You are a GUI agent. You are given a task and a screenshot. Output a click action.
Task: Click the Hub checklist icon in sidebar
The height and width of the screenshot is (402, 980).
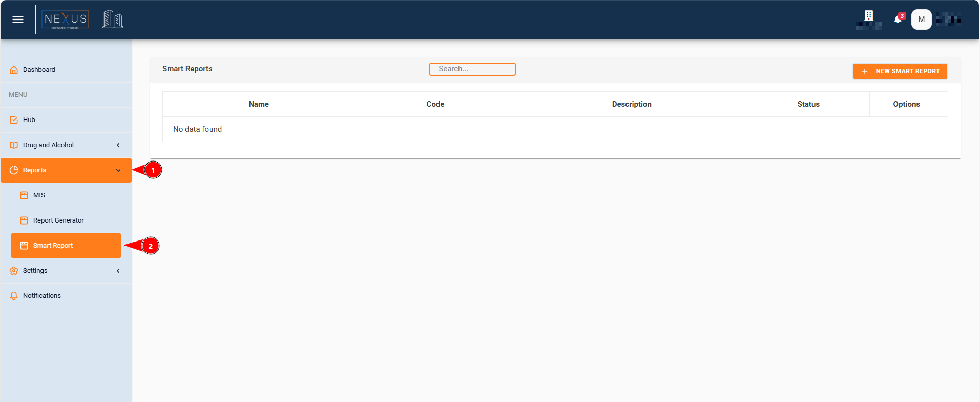(x=14, y=120)
